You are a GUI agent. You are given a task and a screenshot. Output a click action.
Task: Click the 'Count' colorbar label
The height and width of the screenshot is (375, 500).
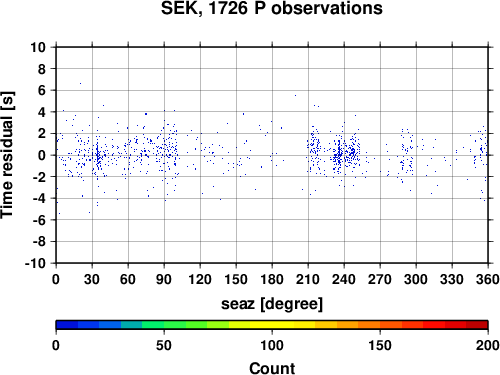point(272,368)
